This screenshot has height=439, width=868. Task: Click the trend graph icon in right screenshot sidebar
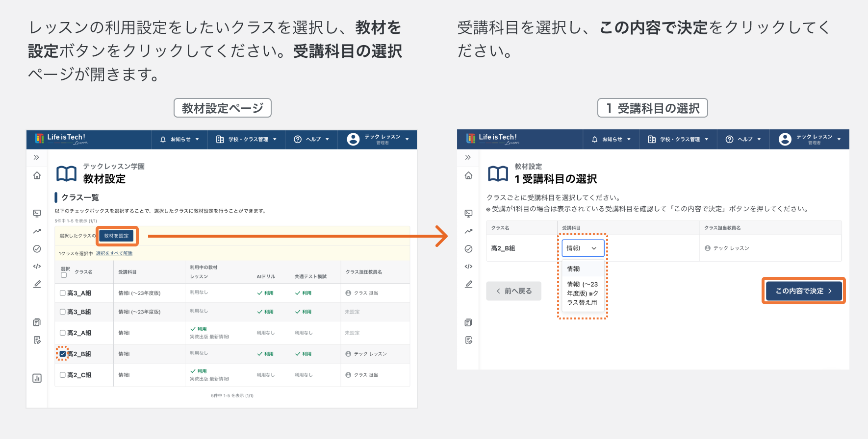(468, 231)
